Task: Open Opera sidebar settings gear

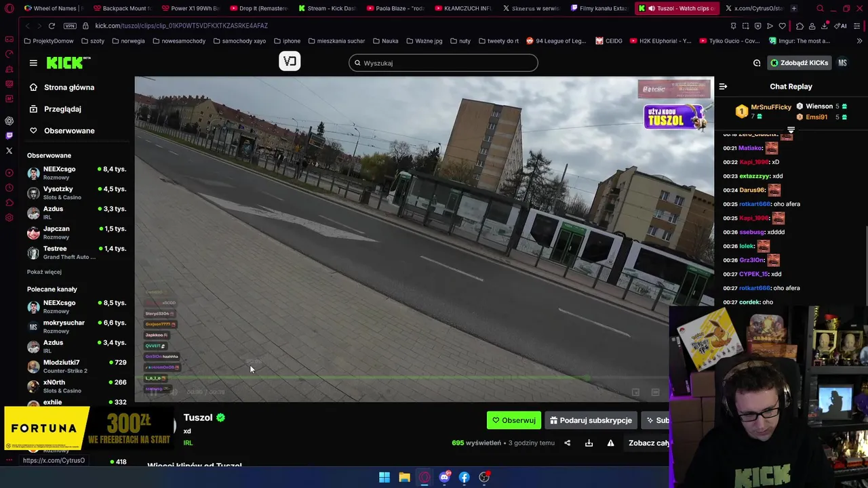Action: click(x=9, y=218)
